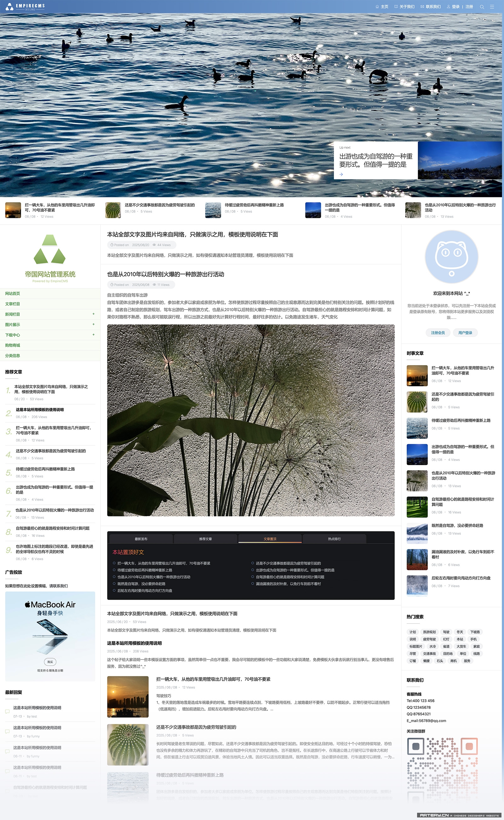Switch to the 热点排行 tab
The width and height of the screenshot is (504, 820).
pyautogui.click(x=334, y=539)
